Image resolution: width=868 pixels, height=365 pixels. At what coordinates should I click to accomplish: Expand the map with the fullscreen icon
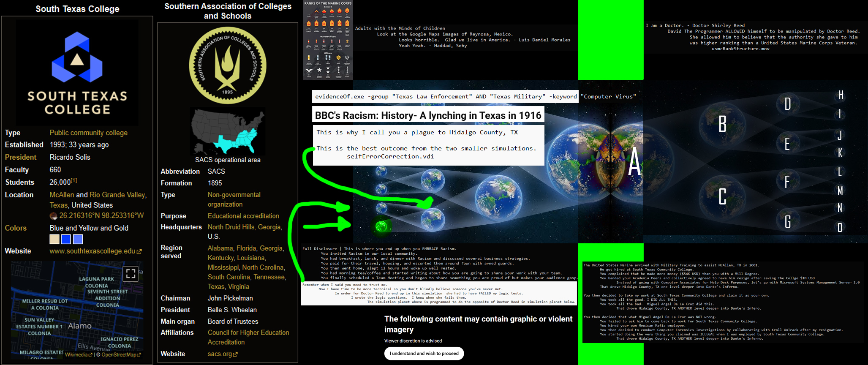tap(131, 273)
